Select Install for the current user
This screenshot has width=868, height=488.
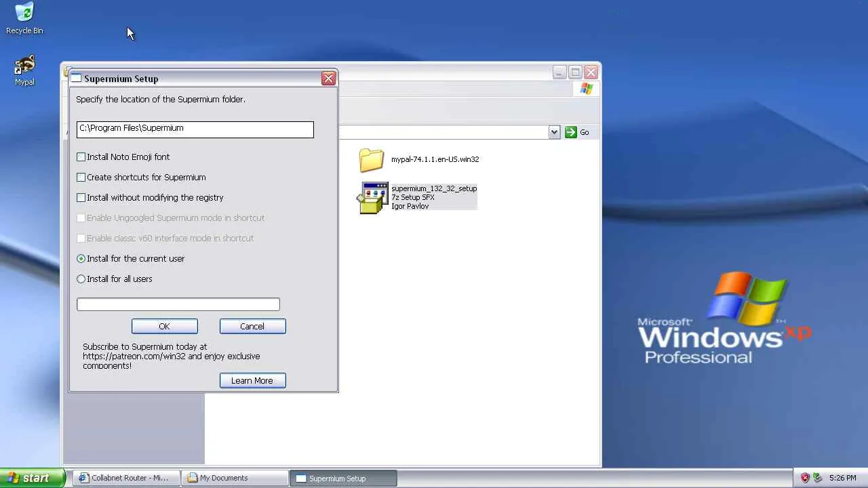81,258
